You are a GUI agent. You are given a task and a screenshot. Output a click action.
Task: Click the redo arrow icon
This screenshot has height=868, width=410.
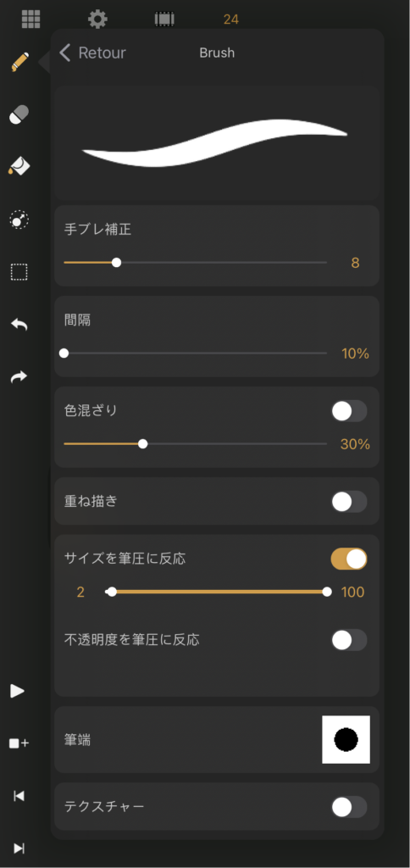coord(19,377)
